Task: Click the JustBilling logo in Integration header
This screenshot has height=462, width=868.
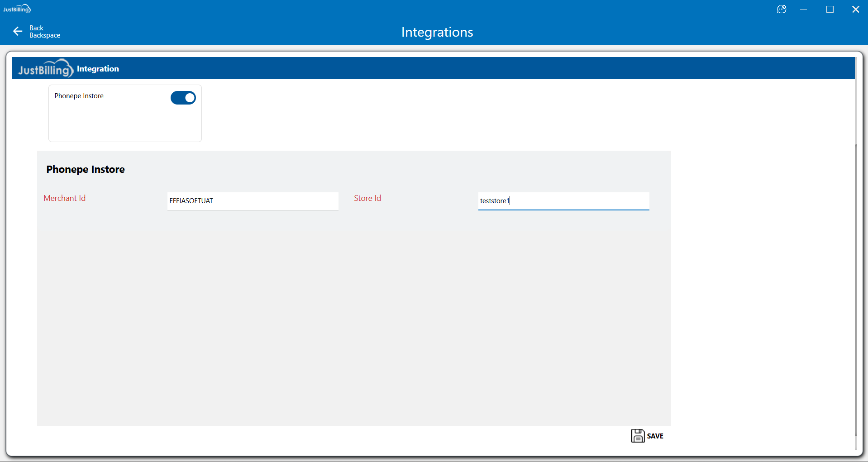Action: pos(45,69)
